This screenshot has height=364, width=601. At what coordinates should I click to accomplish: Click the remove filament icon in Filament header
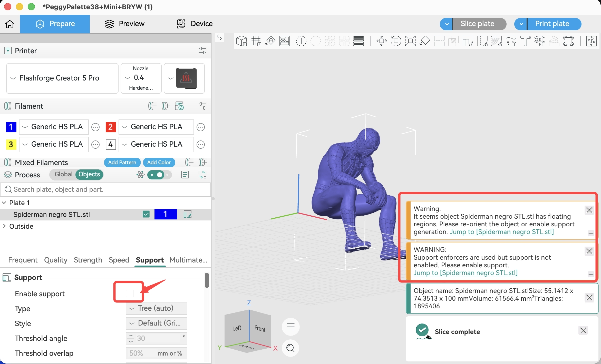[x=152, y=106]
